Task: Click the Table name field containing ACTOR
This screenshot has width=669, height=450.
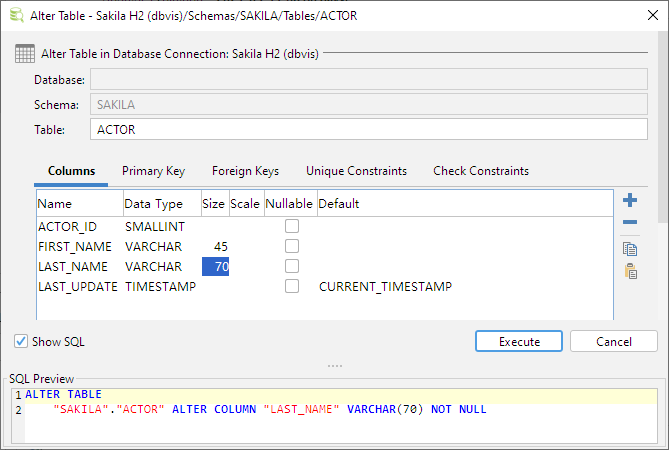Action: (369, 130)
